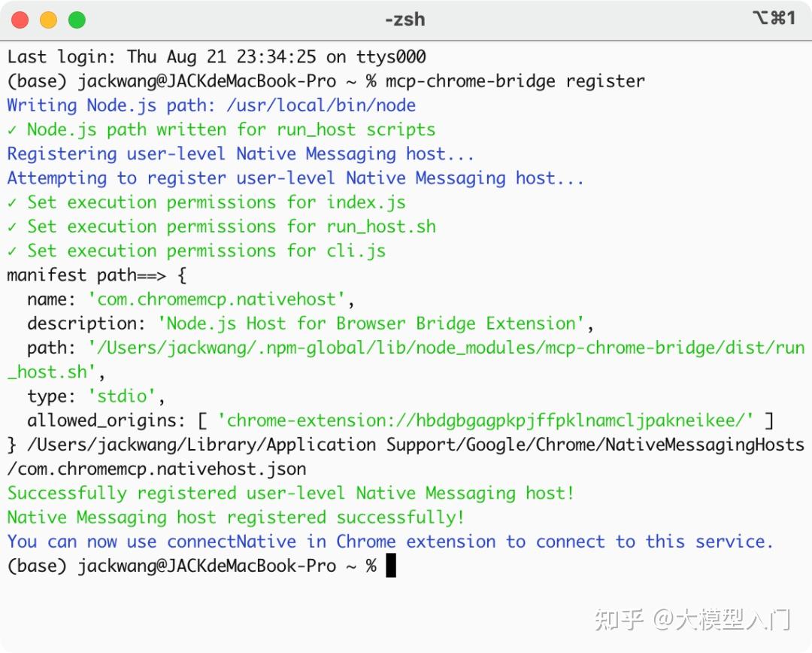Click the yellow minimize traffic light button
Image resolution: width=812 pixels, height=653 pixels.
[x=47, y=20]
